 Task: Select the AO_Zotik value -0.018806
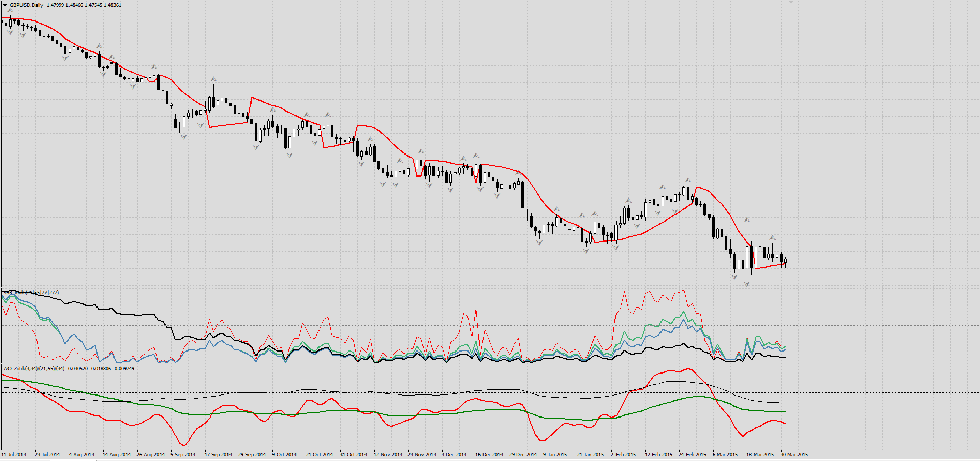pyautogui.click(x=101, y=368)
